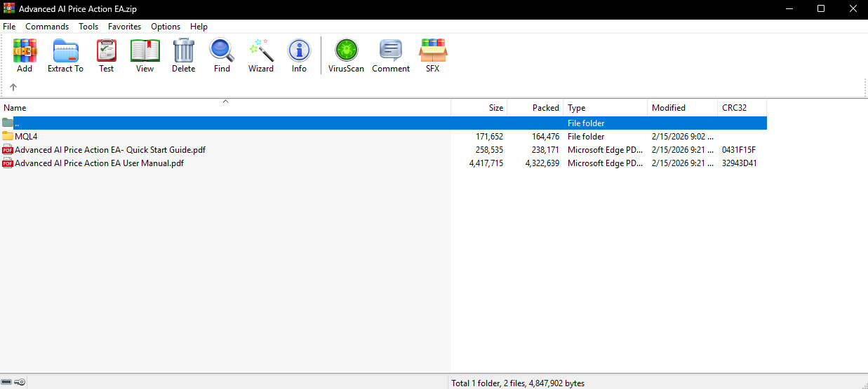
Task: Click Modified date of User Manual row
Action: [x=683, y=163]
